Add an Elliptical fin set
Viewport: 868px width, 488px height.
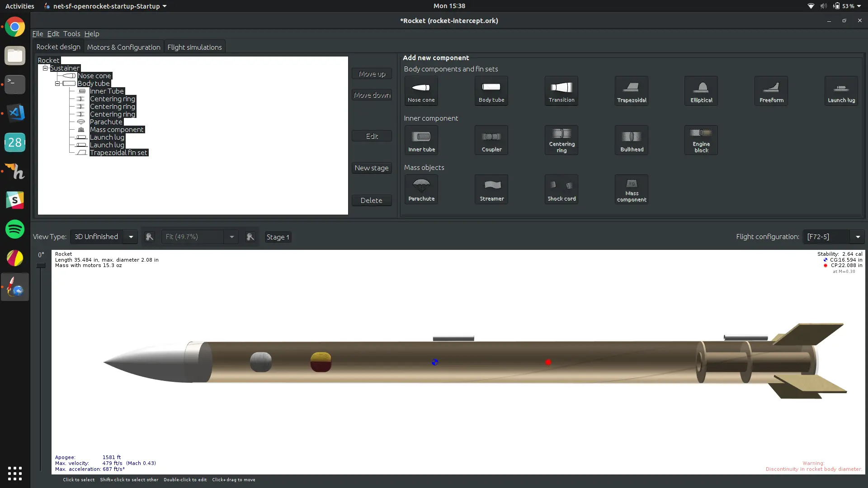[701, 91]
